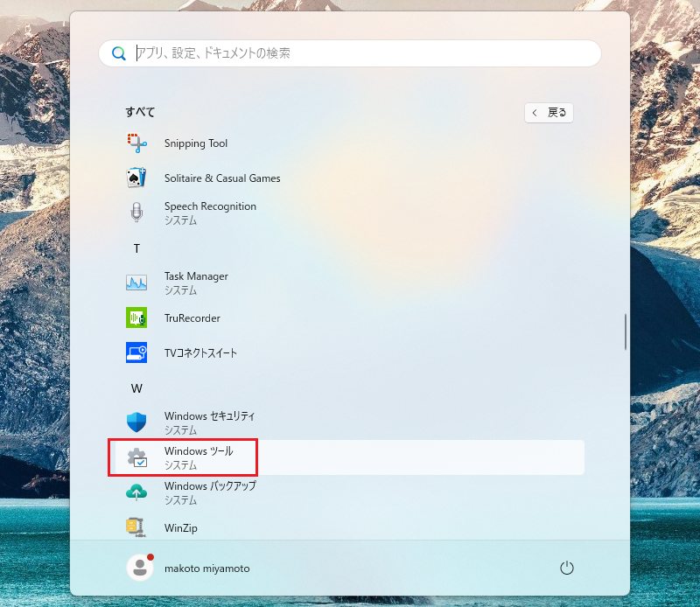Jump via the letter T header
This screenshot has height=607, width=700.
(x=136, y=248)
